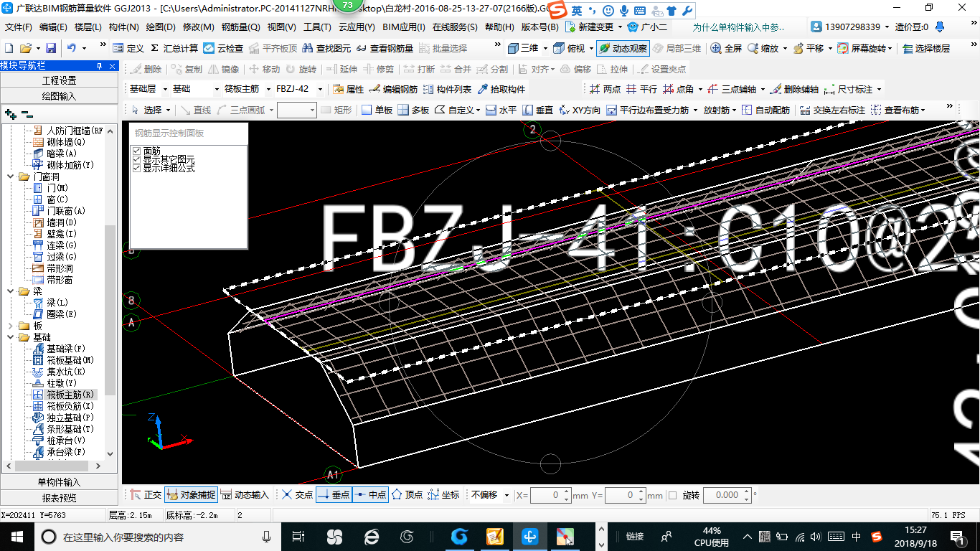980x551 pixels.
Task: Open 构件列表 component list
Action: [x=447, y=90]
